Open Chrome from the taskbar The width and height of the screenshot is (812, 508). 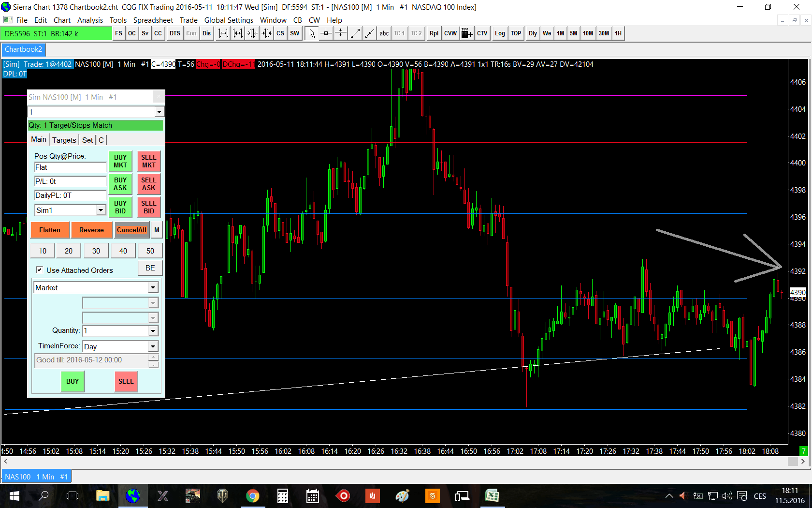coord(252,496)
